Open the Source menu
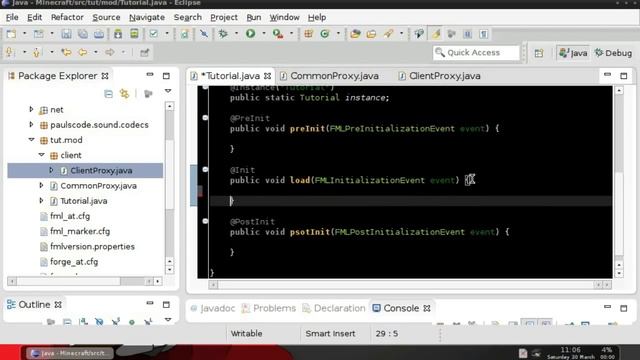The height and width of the screenshot is (360, 640). 106,17
